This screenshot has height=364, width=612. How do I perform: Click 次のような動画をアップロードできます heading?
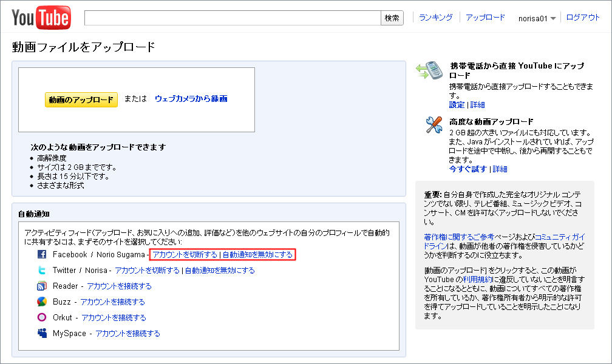[x=98, y=147]
